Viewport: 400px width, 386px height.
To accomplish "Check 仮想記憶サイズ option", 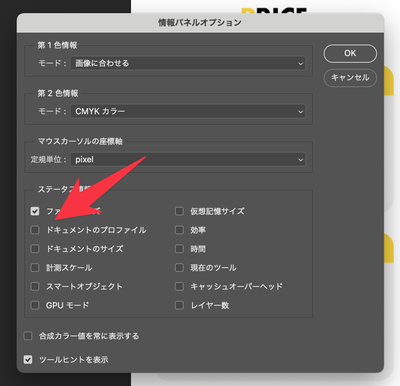I will coord(179,211).
